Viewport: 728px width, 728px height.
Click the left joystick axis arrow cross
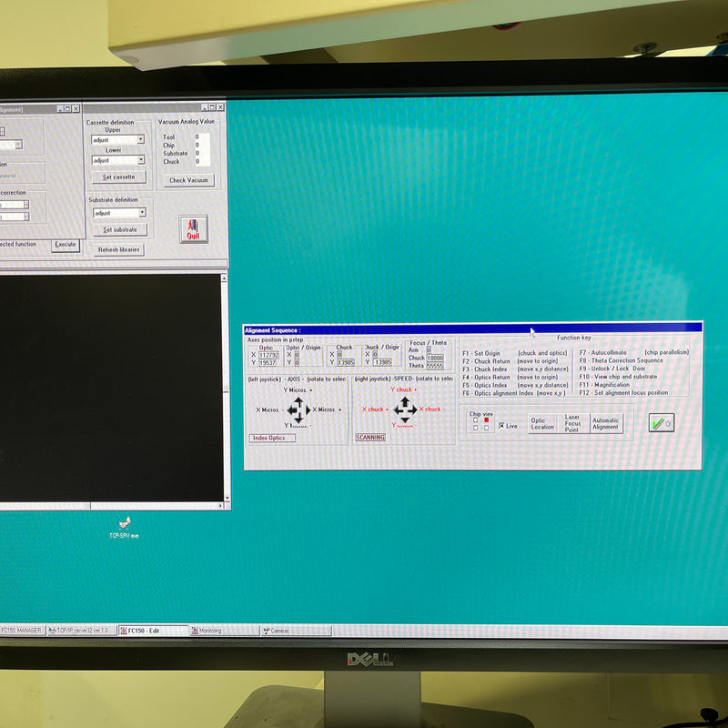click(298, 409)
